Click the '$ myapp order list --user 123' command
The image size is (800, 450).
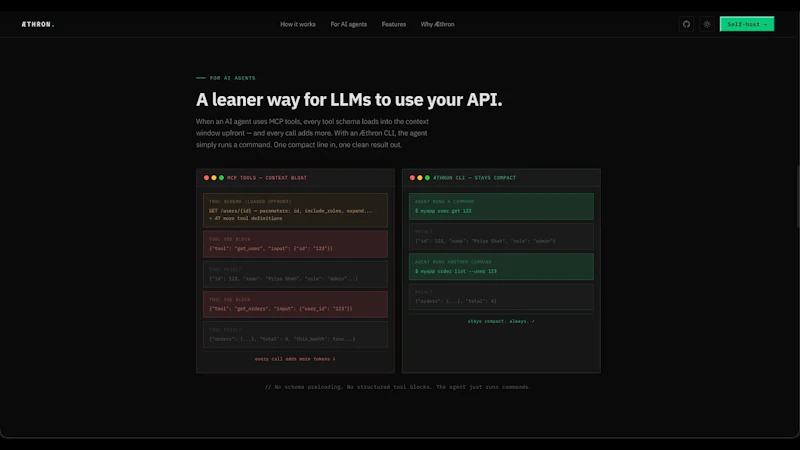click(x=456, y=271)
